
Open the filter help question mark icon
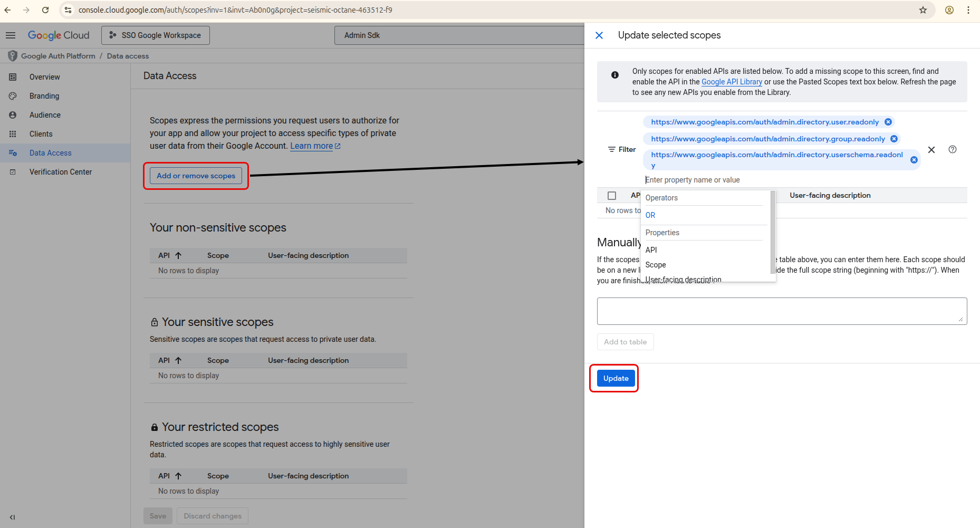click(x=952, y=150)
